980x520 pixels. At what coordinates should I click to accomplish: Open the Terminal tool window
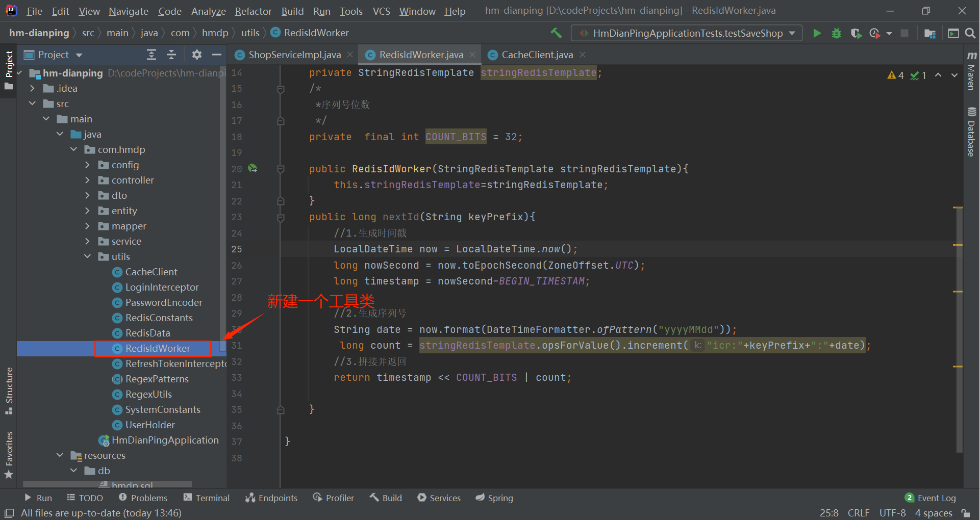207,498
